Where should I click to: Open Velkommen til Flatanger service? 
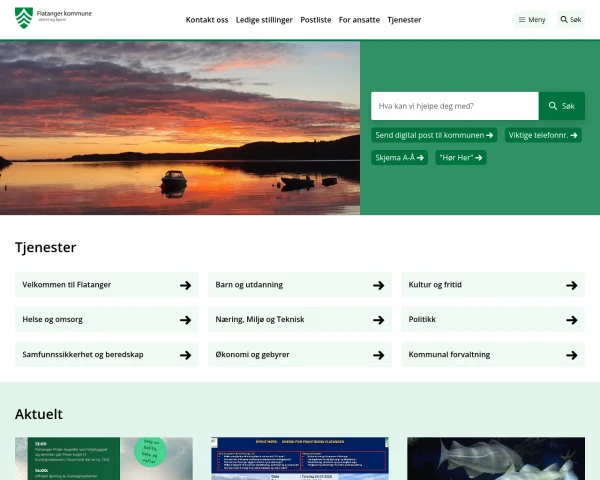[x=107, y=285]
